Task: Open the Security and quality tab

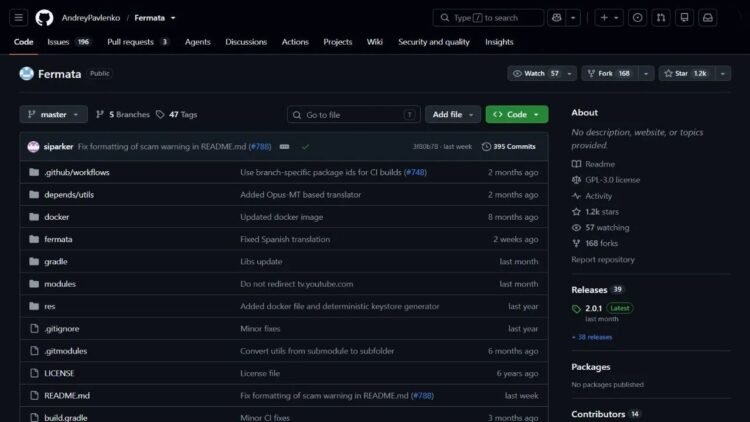Action: pos(434,42)
